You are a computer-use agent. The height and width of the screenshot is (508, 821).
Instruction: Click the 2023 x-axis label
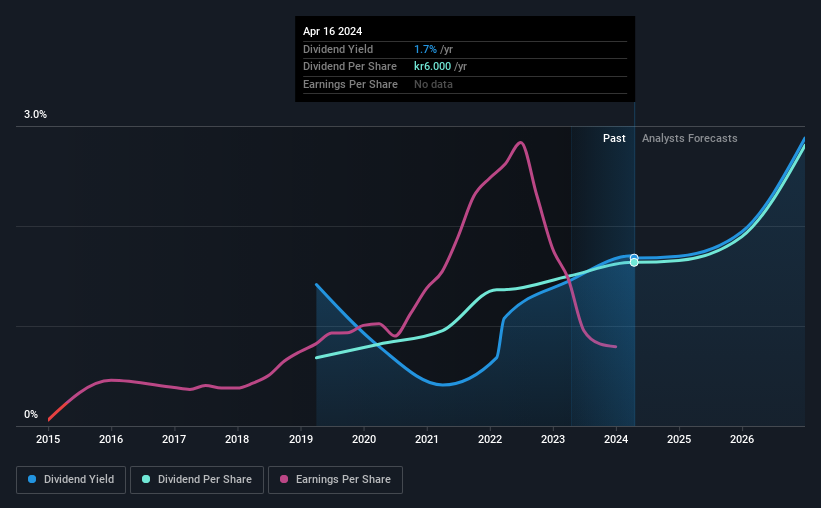click(x=553, y=439)
